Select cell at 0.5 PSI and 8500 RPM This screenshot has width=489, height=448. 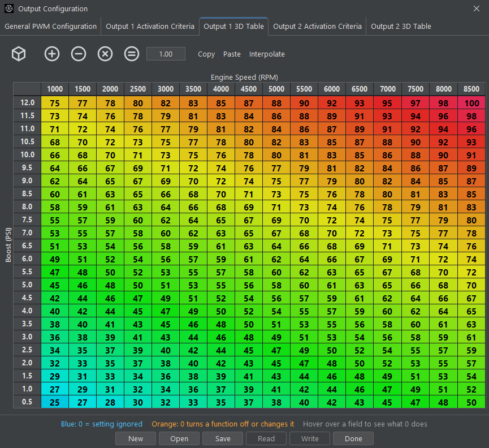click(471, 402)
